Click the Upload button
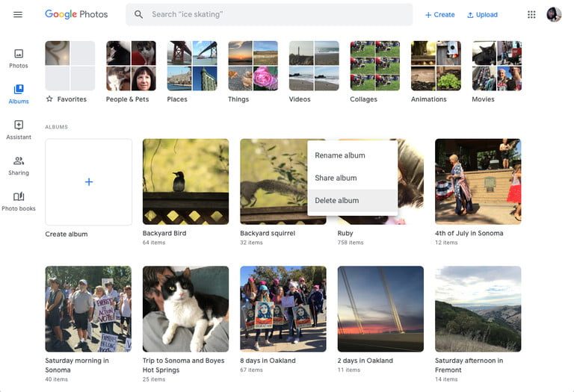This screenshot has width=574, height=392. [482, 14]
